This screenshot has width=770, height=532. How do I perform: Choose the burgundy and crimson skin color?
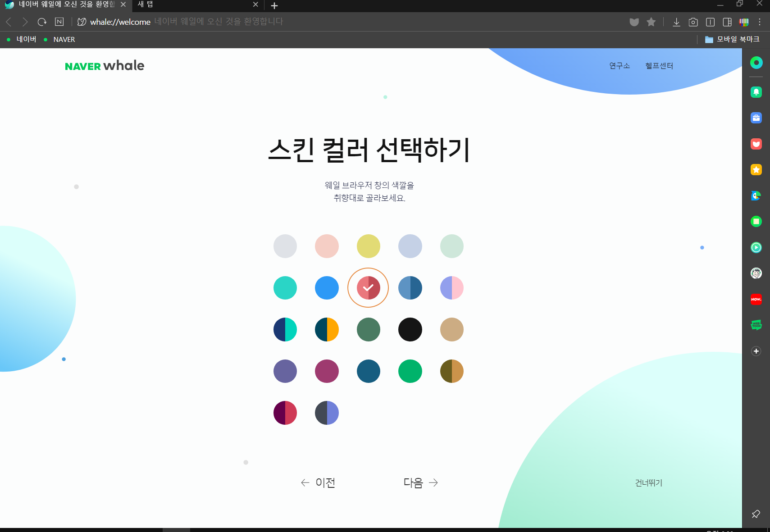click(285, 413)
